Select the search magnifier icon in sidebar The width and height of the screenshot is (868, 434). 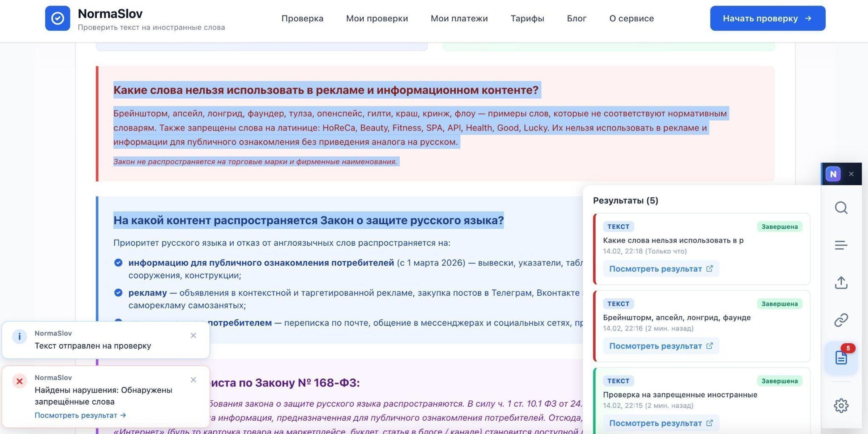tap(841, 208)
